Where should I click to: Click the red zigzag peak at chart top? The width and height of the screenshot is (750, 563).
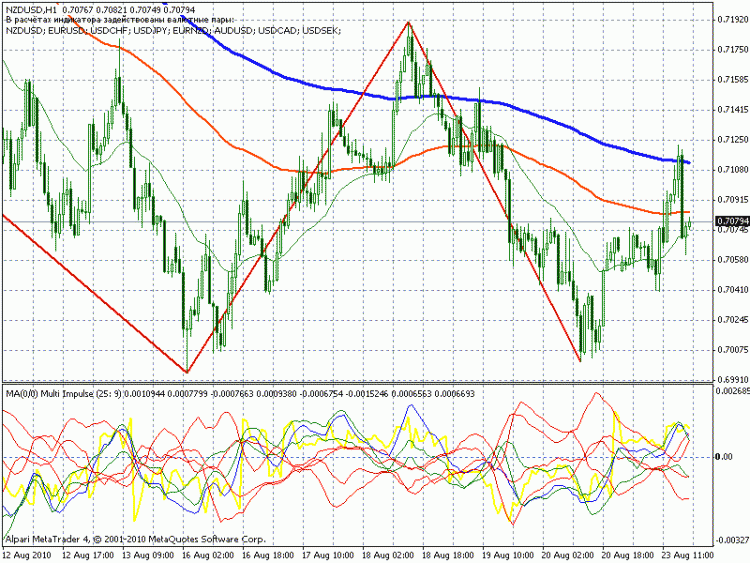(x=409, y=23)
